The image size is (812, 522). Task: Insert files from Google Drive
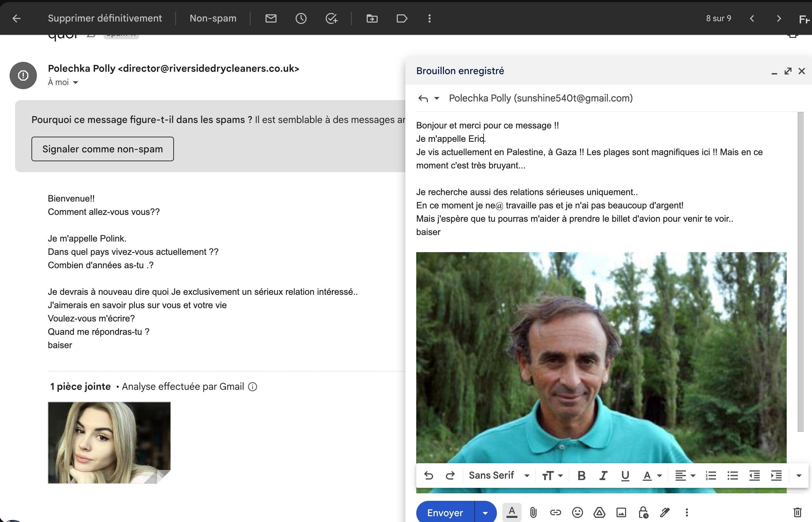pos(599,512)
